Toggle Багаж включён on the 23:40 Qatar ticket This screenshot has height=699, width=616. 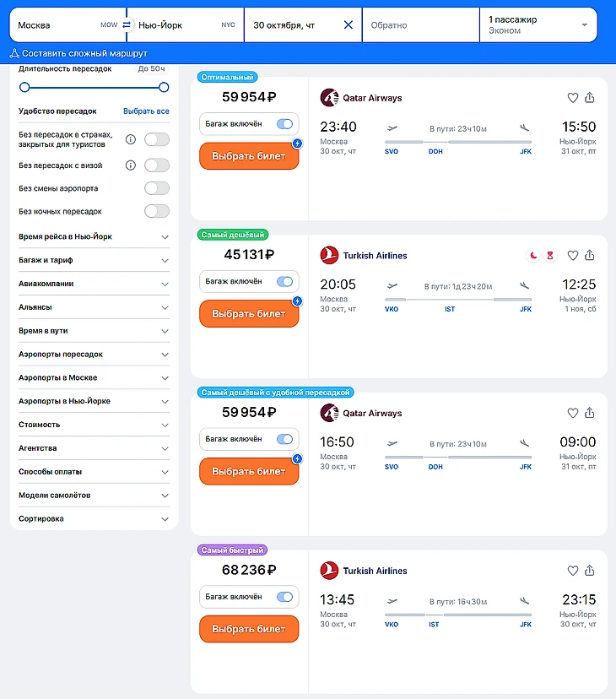285,124
